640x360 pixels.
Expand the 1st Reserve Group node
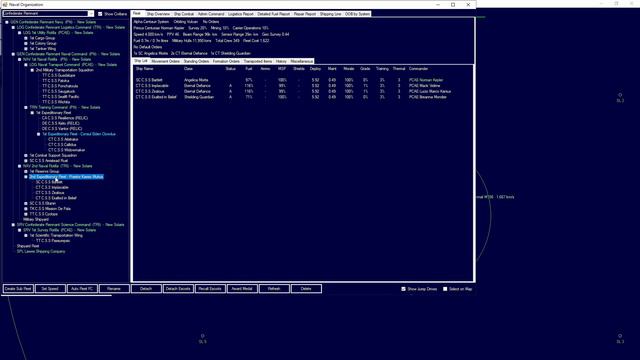(26, 171)
